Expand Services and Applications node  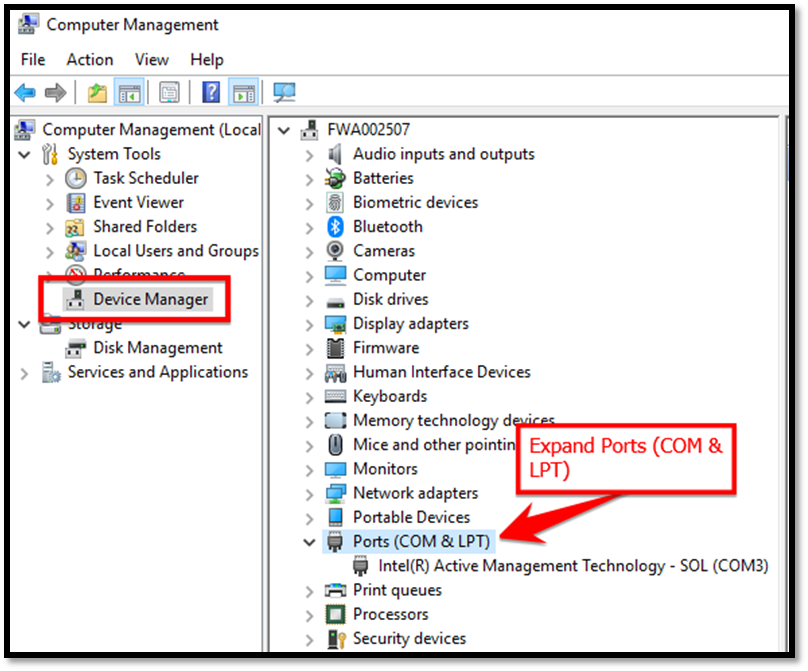click(x=24, y=373)
